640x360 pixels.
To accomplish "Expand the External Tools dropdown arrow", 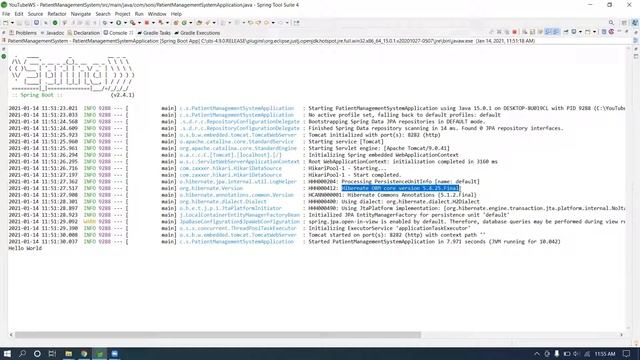I will coord(140,23).
